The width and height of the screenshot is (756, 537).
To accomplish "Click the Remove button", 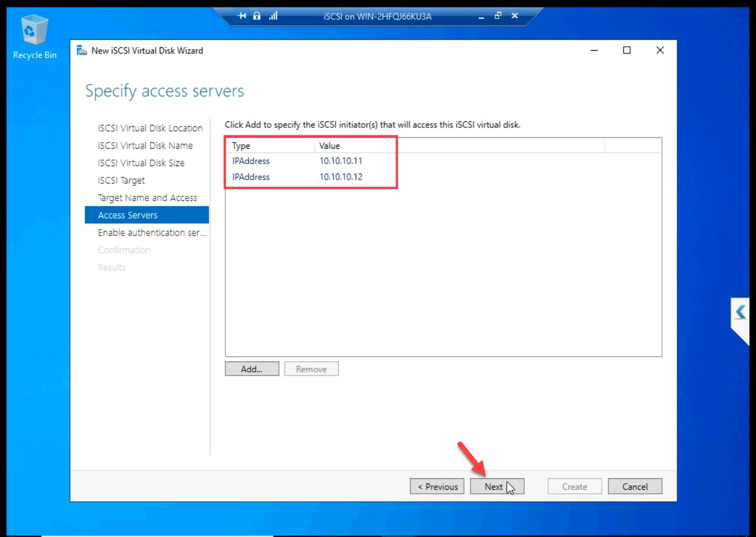I will (x=311, y=369).
